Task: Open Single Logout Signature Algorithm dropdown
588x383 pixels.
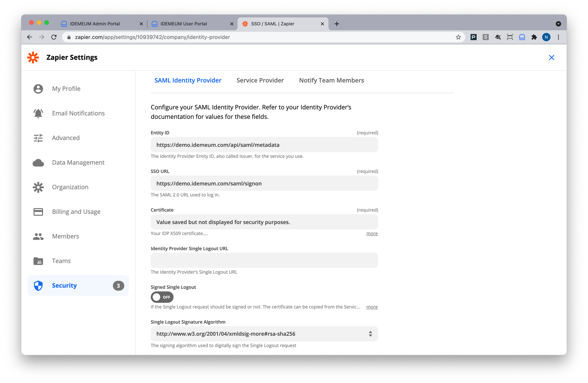Action: (264, 334)
